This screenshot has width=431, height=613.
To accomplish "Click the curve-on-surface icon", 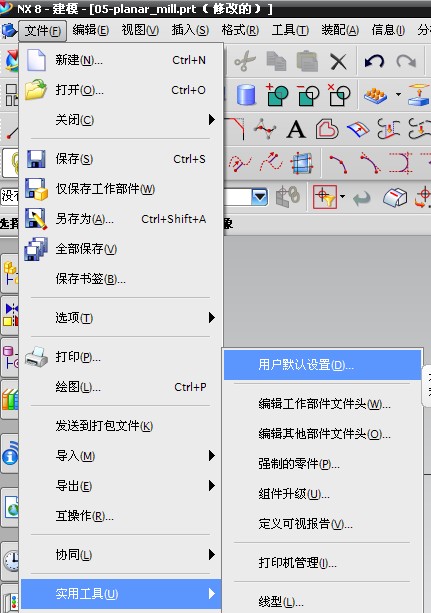I will [x=358, y=129].
